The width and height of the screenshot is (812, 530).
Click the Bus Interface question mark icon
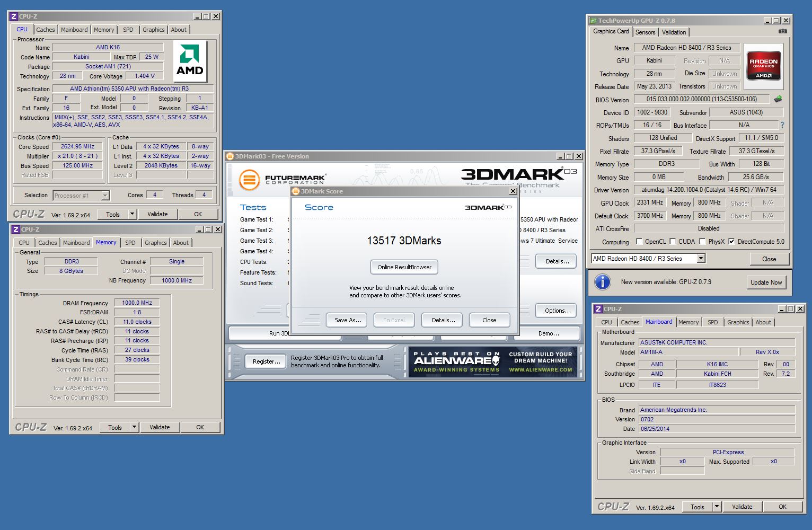[782, 125]
